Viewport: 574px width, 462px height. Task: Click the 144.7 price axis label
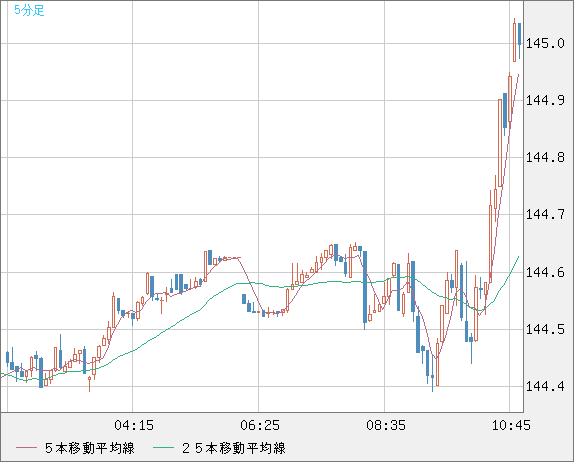(545, 214)
